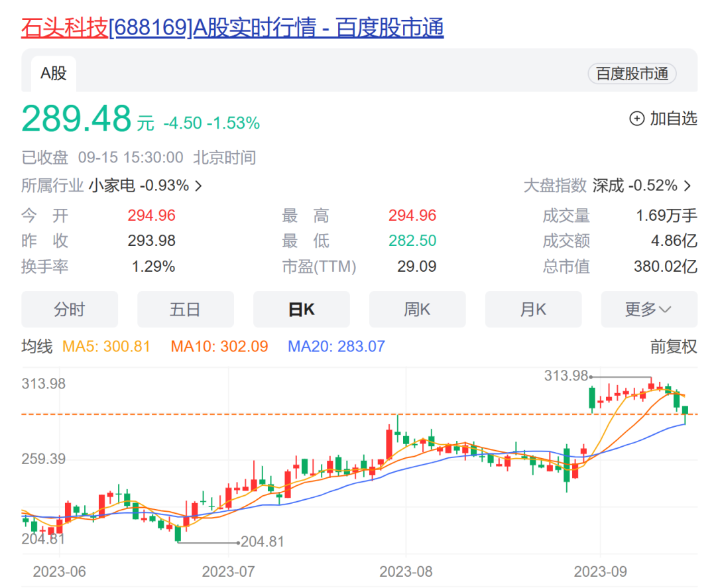Click the change value -4.50 -1.53%
Screen dimensions: 716x588
coord(211,123)
